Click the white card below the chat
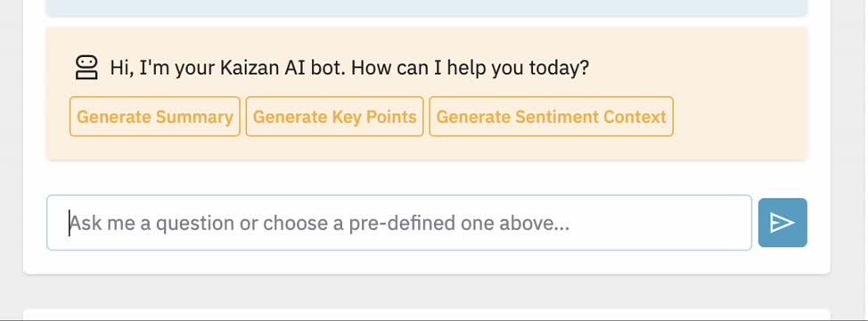The image size is (868, 321). (x=426, y=315)
